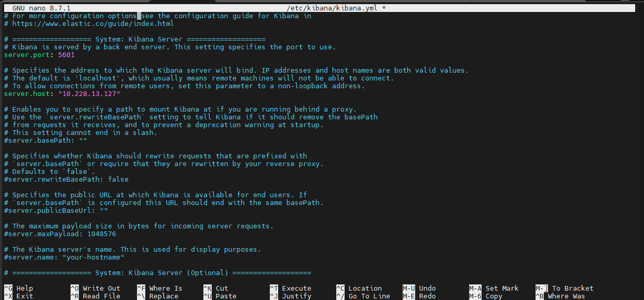Image resolution: width=644 pixels, height=300 pixels.
Task: Click the comment 'Use the `server.rewriteBasePath` setting' line
Action: coord(191,117)
